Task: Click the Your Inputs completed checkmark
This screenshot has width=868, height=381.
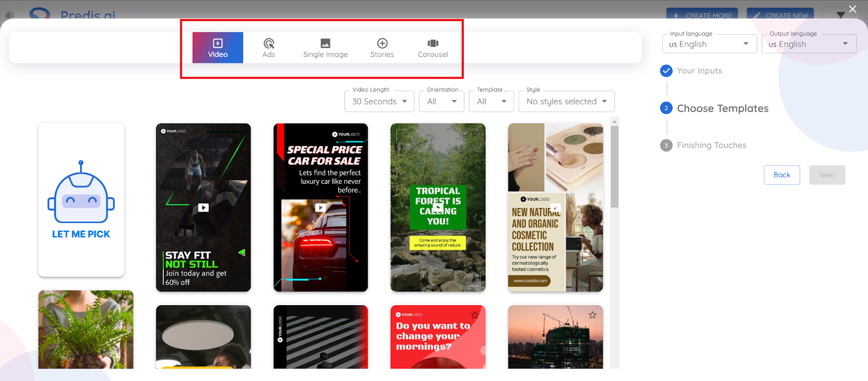Action: tap(666, 70)
